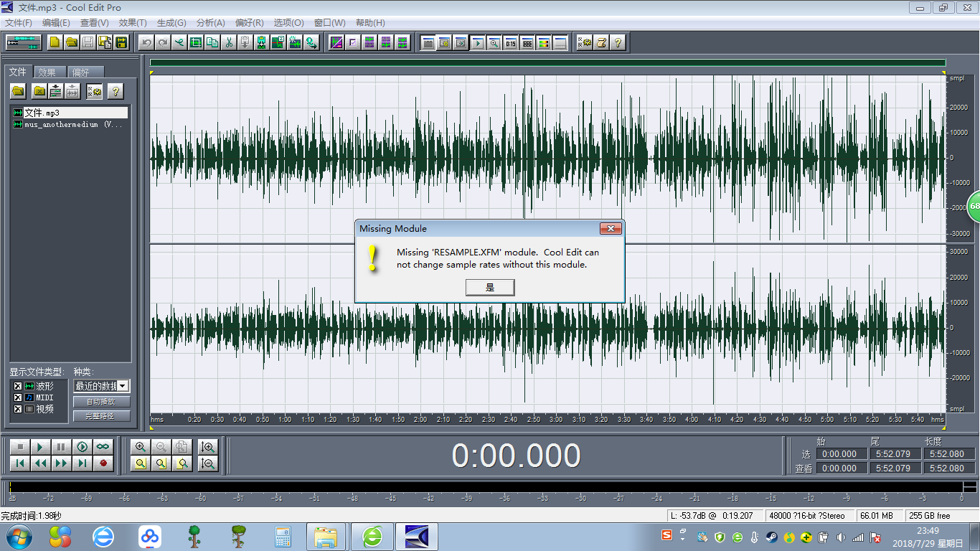Open the script scroll icon in the toolbar

[601, 42]
